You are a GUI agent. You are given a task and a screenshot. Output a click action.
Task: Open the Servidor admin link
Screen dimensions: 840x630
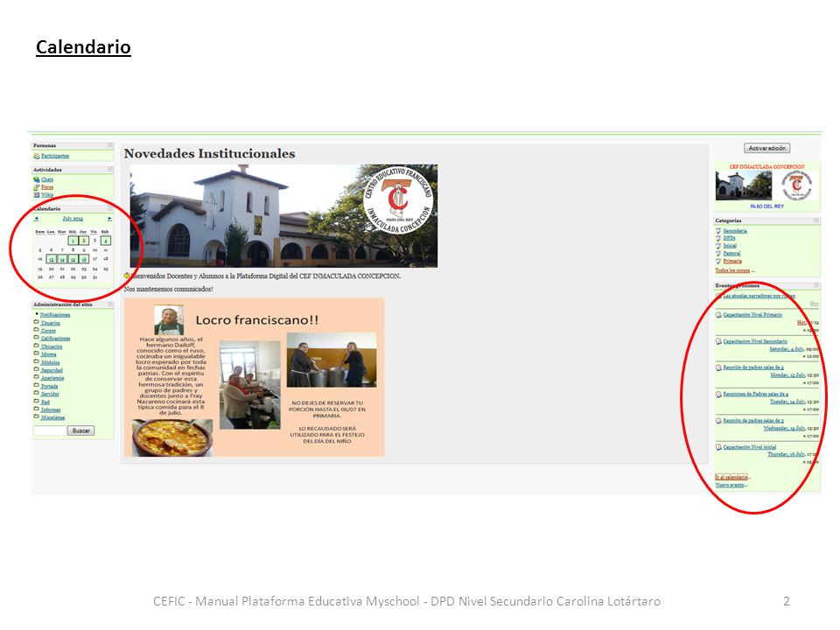click(x=50, y=394)
